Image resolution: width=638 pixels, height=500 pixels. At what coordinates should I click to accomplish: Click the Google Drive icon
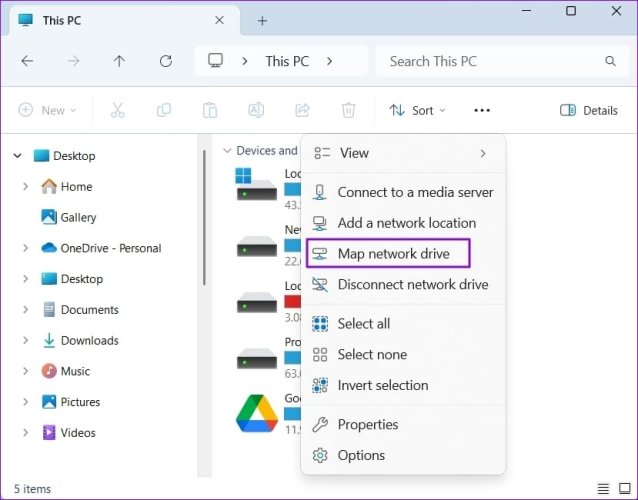(x=257, y=413)
